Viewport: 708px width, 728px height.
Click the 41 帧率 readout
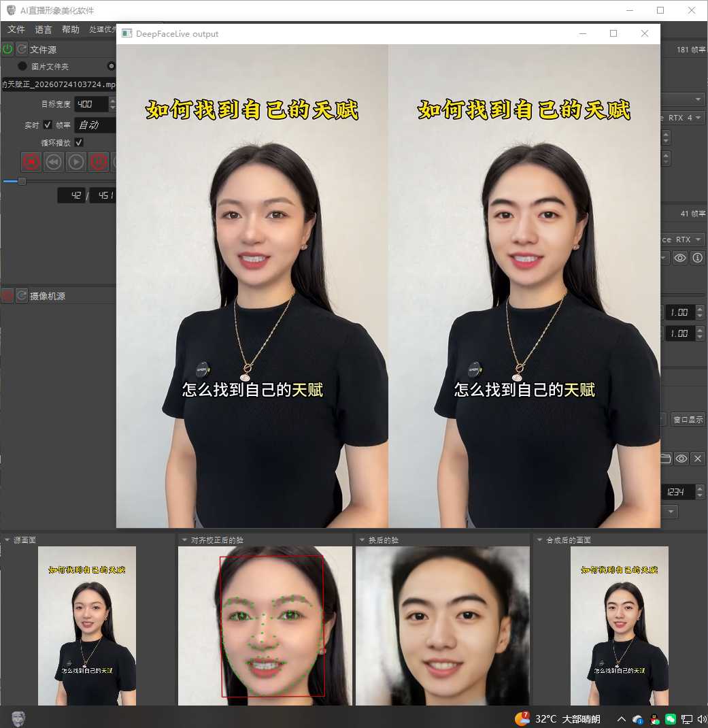(692, 214)
